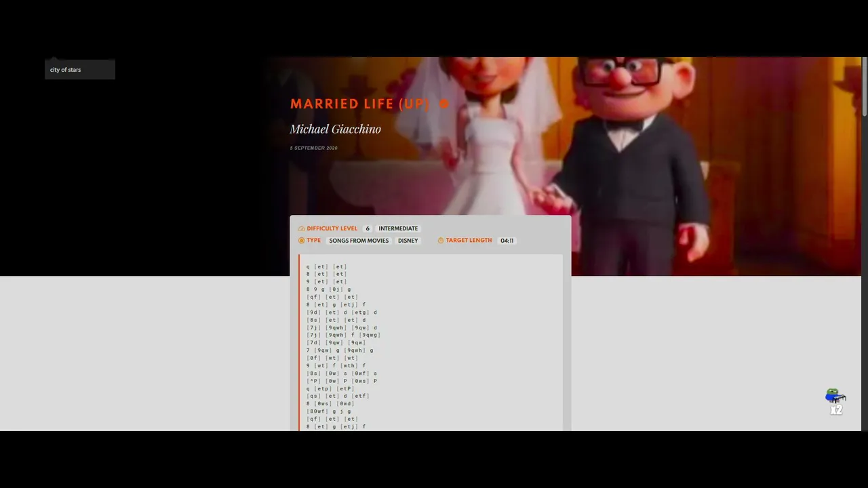Image resolution: width=868 pixels, height=488 pixels.
Task: Click sheet line "[9d] [et] d [etg] d"
Action: [x=341, y=312]
